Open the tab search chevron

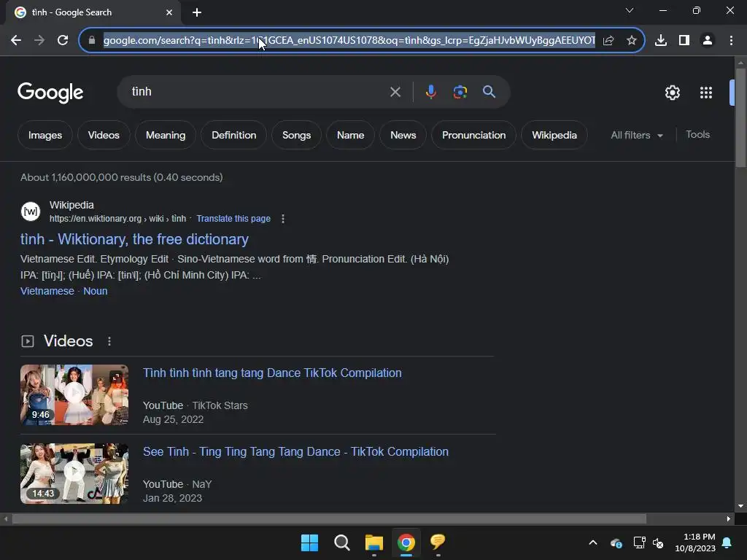630,10
